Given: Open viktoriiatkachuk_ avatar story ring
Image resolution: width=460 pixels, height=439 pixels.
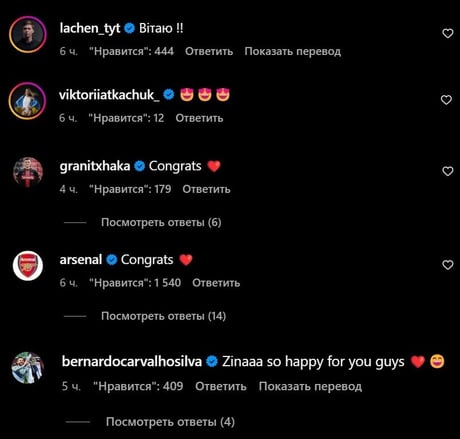Looking at the screenshot, I should point(27,101).
